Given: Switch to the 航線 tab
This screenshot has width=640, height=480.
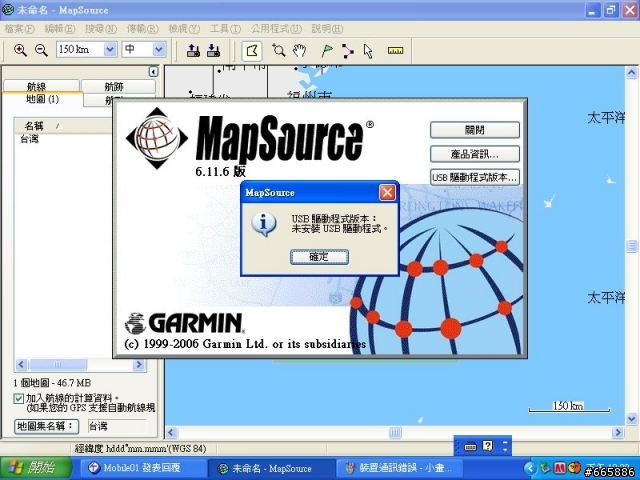Looking at the screenshot, I should coord(41,86).
